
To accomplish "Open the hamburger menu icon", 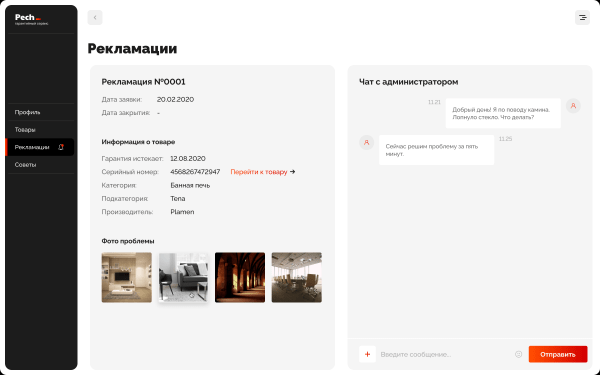I will click(x=582, y=18).
